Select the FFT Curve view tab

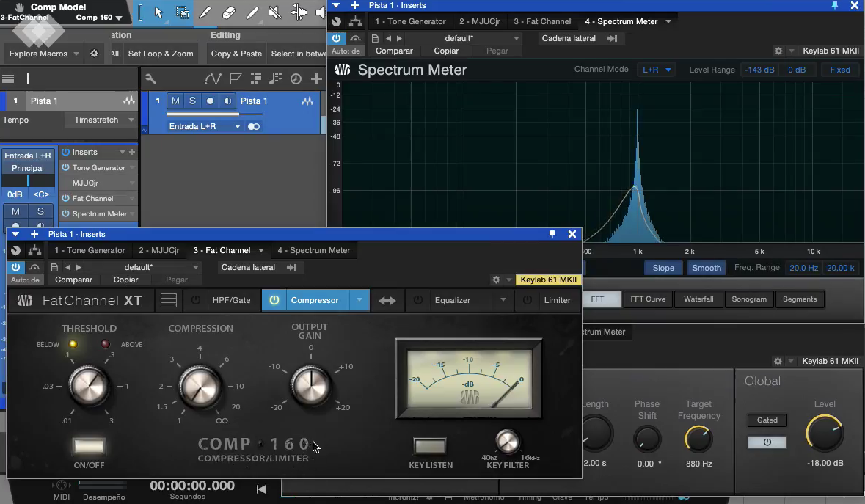coord(648,299)
